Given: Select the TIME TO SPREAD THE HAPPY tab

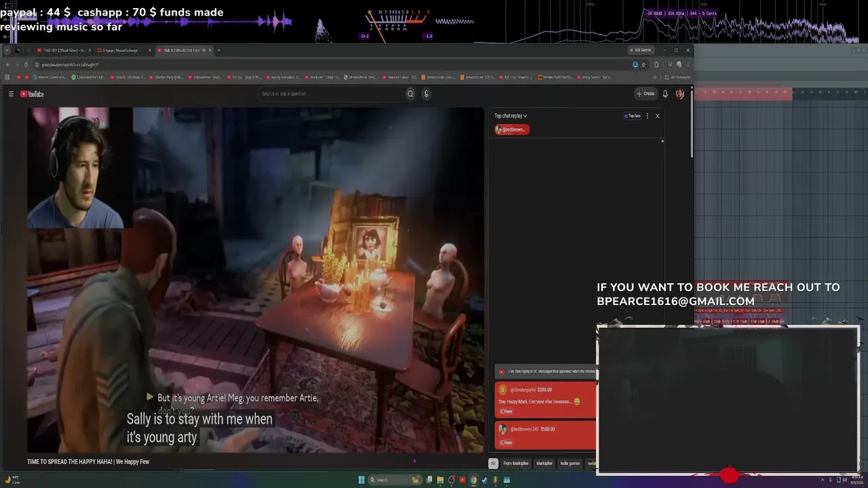Looking at the screenshot, I should pyautogui.click(x=184, y=50).
